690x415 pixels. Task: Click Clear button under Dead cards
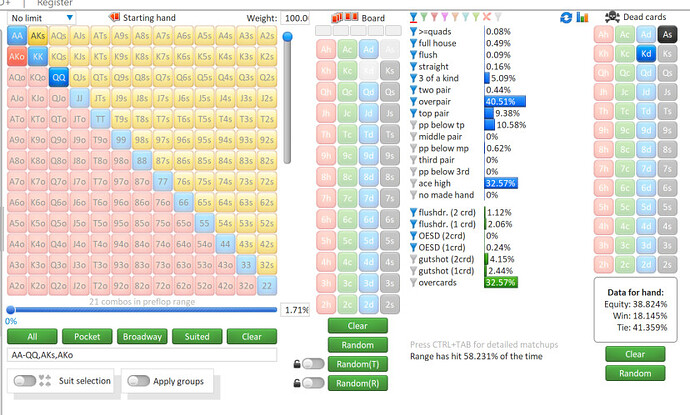(633, 354)
